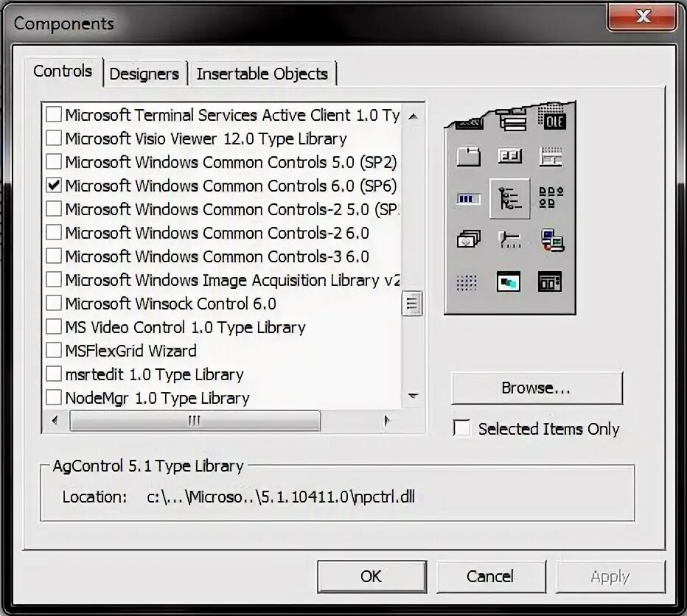
Task: Uncheck Windows Common Controls 6.0 (SP6) checkbox
Action: coord(54,186)
